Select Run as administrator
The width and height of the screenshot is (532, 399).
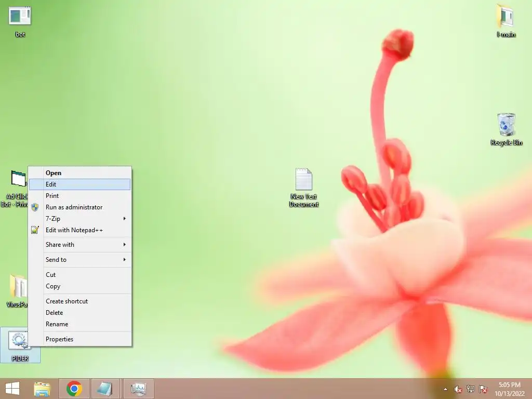[79, 207]
